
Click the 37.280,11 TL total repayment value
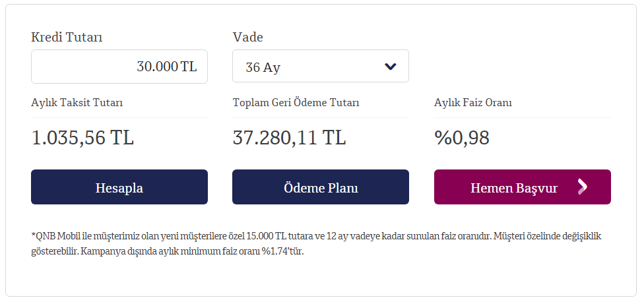(x=289, y=137)
